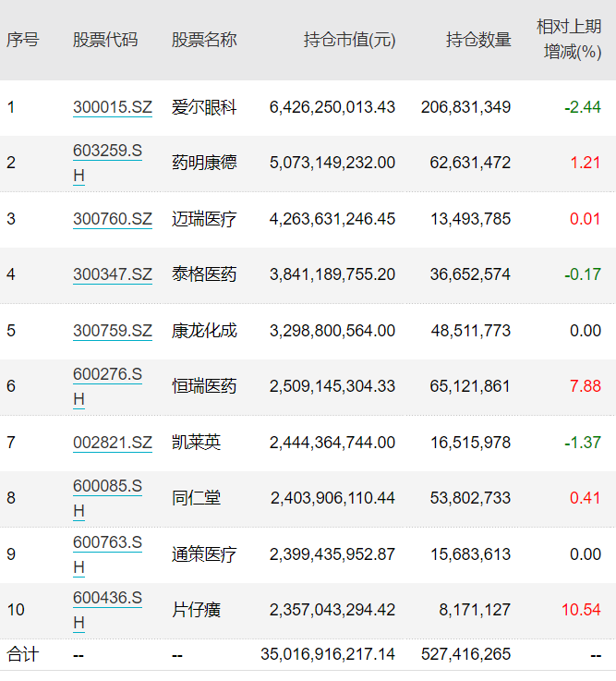The width and height of the screenshot is (616, 681).
Task: Click holding quantity 16,515,978
Action: tap(471, 443)
